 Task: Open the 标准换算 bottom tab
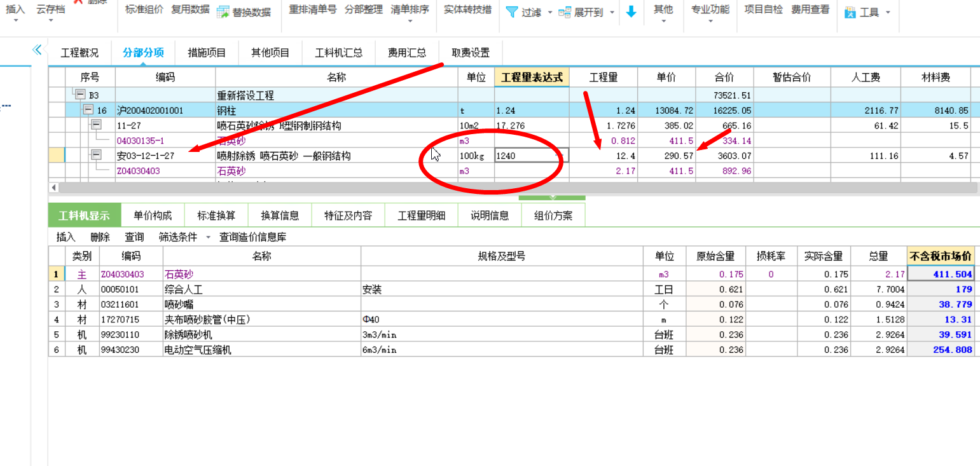(216, 216)
